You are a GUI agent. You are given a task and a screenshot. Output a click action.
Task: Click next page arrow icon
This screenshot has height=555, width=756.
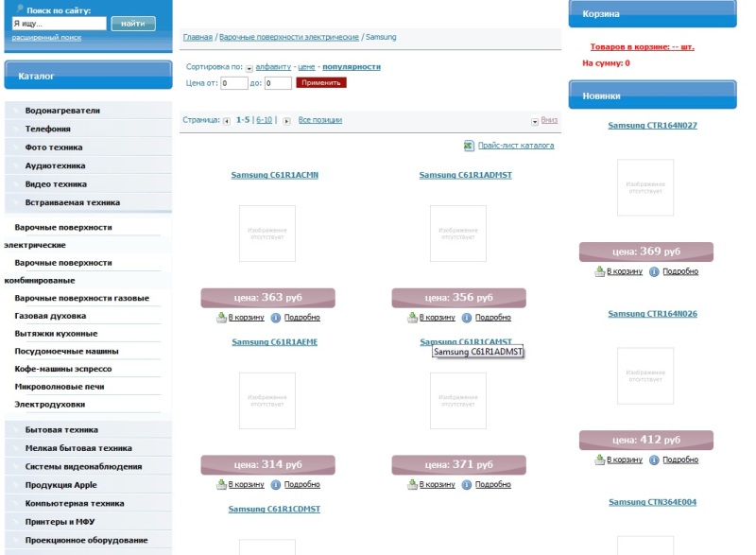click(x=286, y=121)
